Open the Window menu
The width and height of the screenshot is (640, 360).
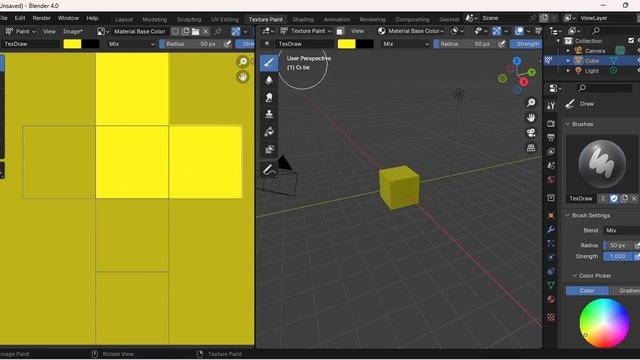click(68, 18)
